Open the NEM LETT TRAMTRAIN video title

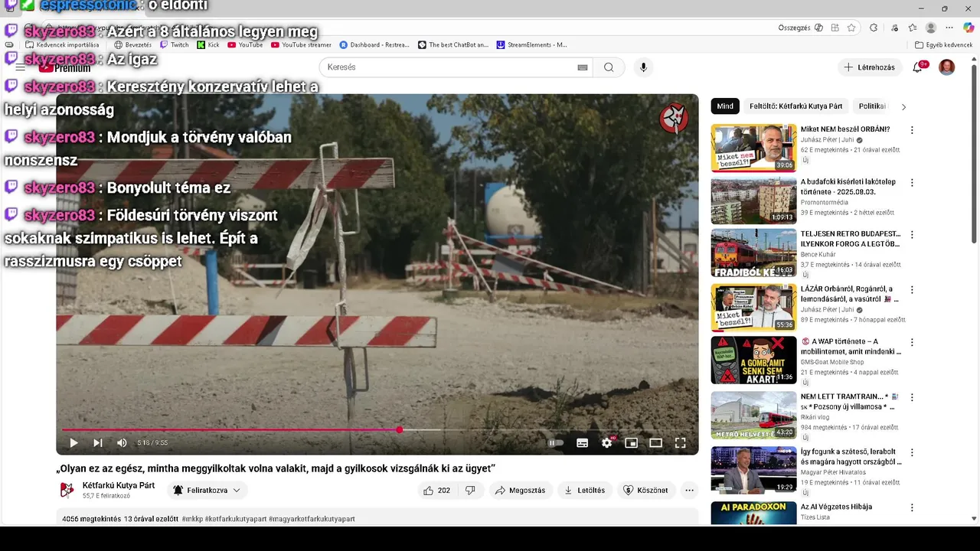click(850, 402)
